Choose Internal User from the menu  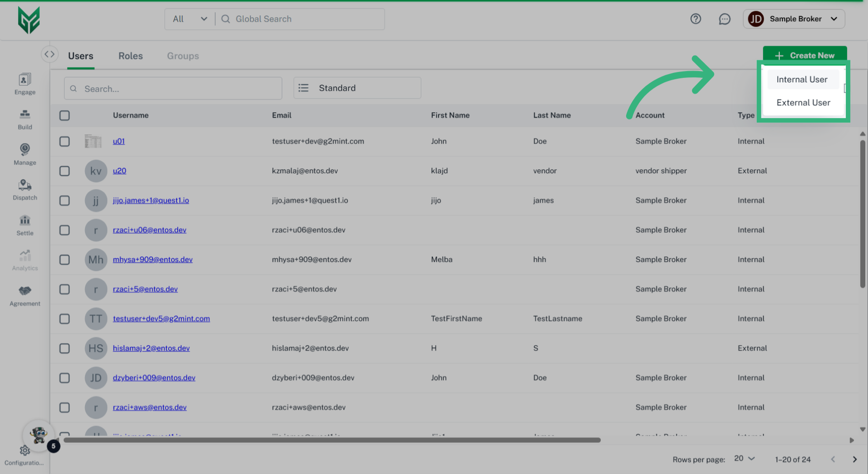click(802, 80)
